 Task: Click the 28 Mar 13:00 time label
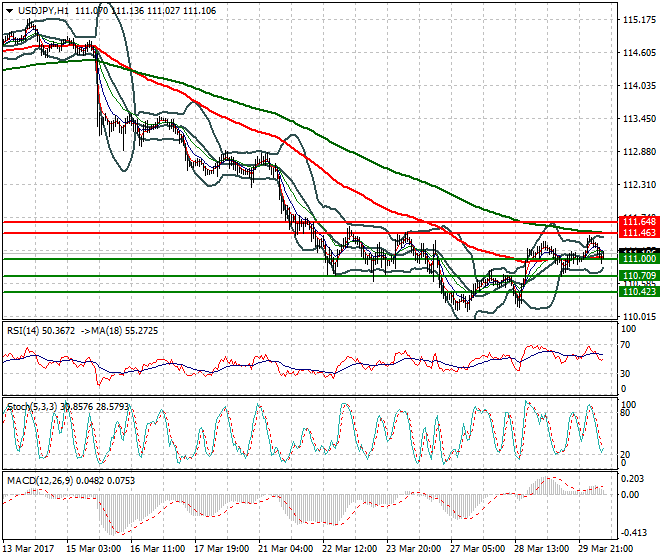pyautogui.click(x=541, y=549)
